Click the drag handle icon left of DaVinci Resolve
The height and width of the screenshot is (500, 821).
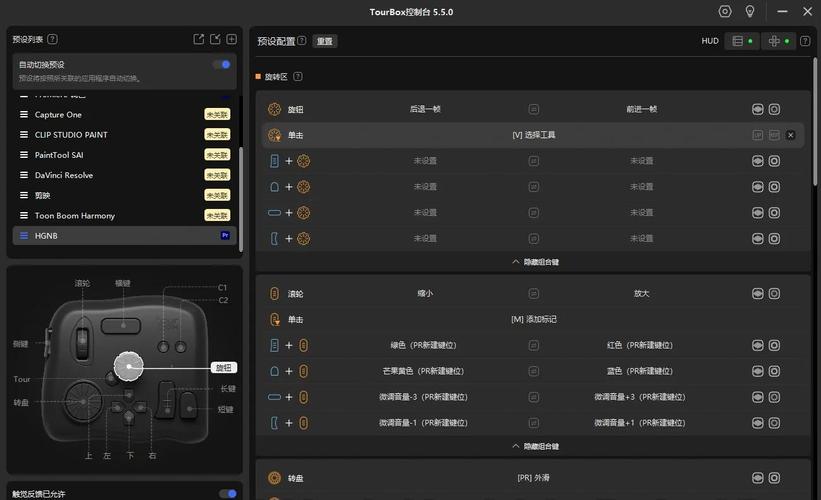click(x=24, y=175)
